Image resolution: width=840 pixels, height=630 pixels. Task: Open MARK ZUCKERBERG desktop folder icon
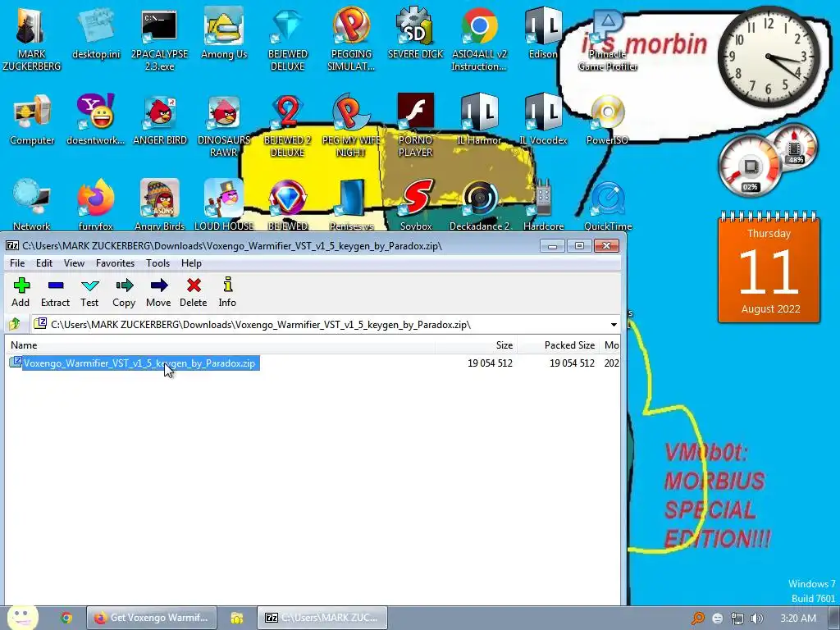tap(32, 39)
